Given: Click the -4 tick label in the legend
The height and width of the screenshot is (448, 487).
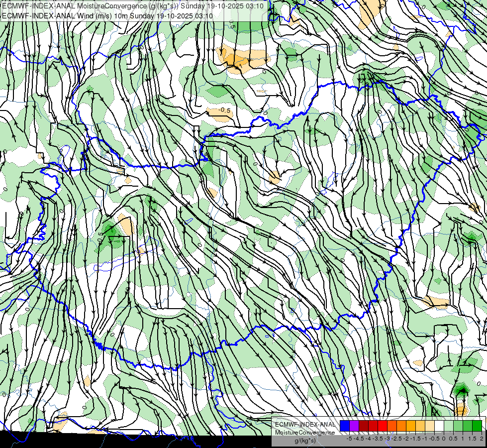Looking at the screenshot, I should (x=368, y=439).
